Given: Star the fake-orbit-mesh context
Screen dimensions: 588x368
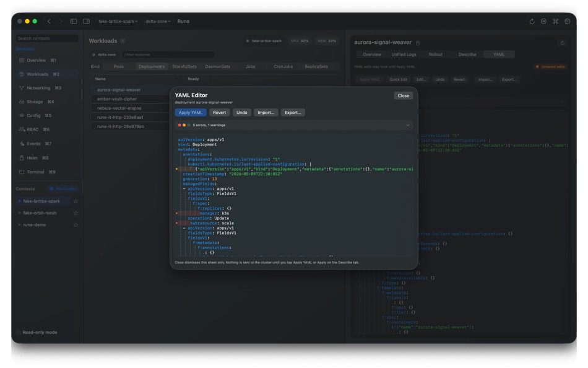Looking at the screenshot, I should click(76, 213).
